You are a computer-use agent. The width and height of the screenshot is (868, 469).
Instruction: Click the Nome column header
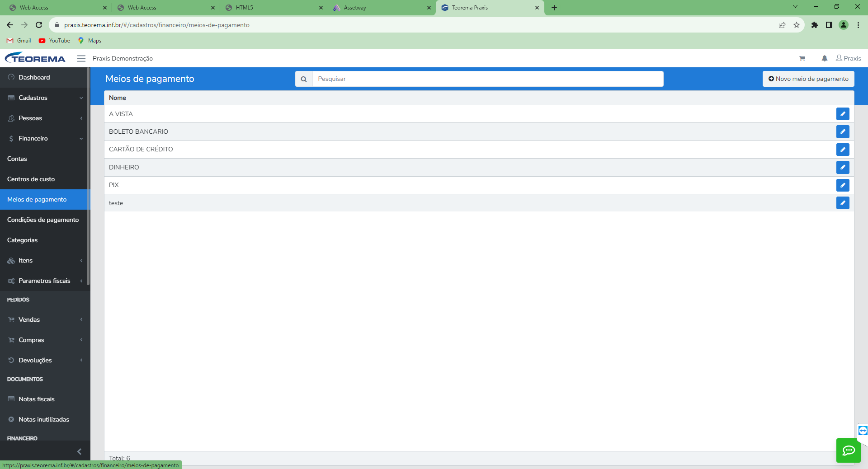click(x=118, y=98)
